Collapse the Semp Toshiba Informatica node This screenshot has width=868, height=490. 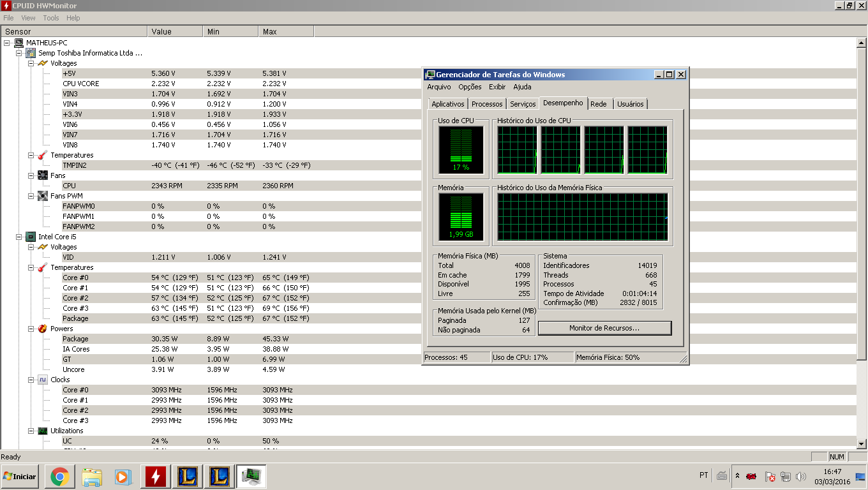19,53
